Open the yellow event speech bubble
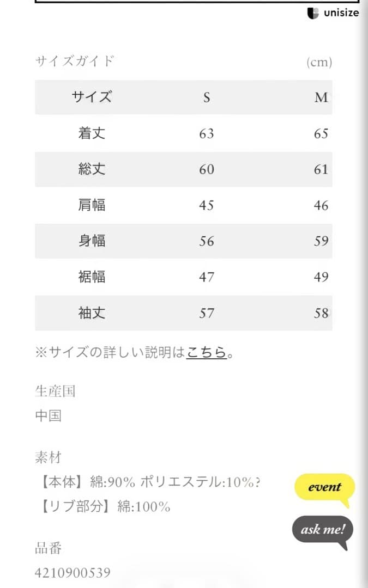Viewport: 368px width, 588px height. click(x=324, y=487)
